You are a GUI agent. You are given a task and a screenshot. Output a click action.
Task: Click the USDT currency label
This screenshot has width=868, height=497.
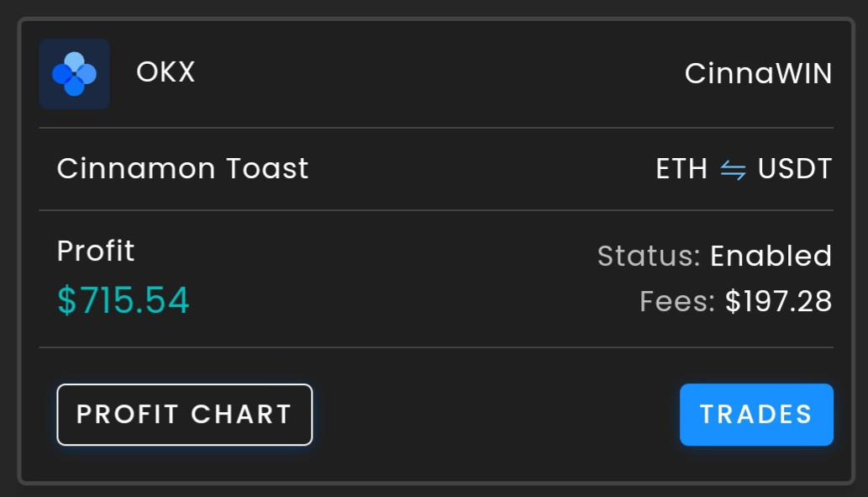point(794,169)
